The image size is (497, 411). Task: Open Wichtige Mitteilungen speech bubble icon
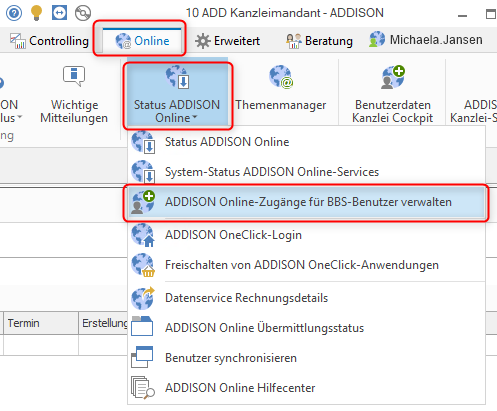coord(74,76)
